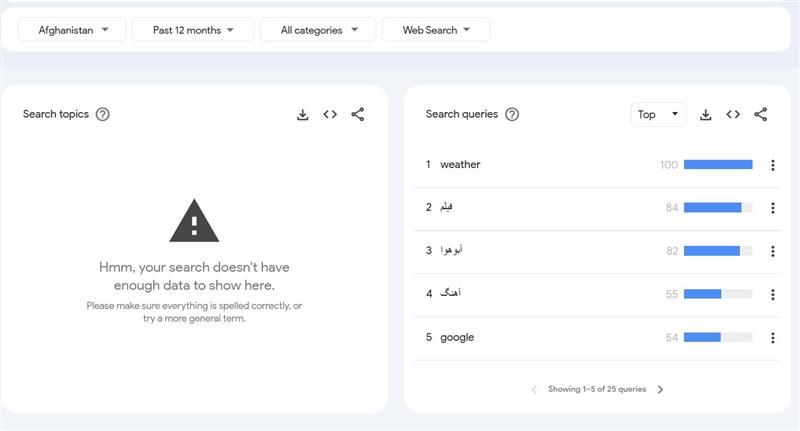Open the Web Search type dropdown
This screenshot has width=800, height=431.
click(x=436, y=30)
